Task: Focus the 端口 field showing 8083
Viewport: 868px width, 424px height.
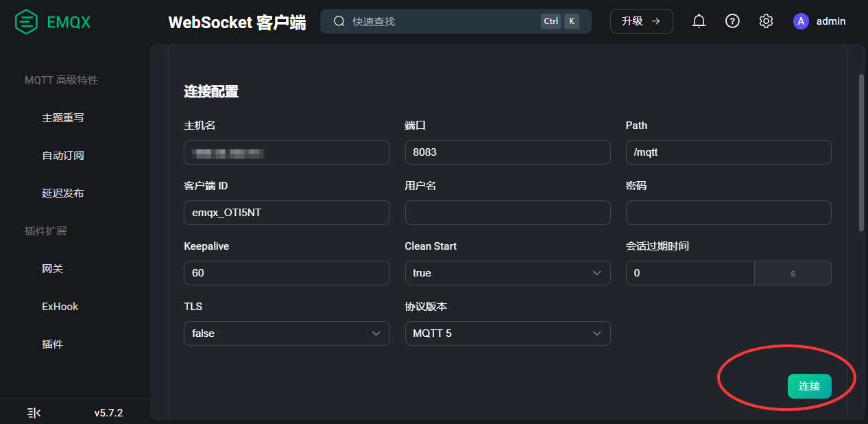Action: (507, 152)
